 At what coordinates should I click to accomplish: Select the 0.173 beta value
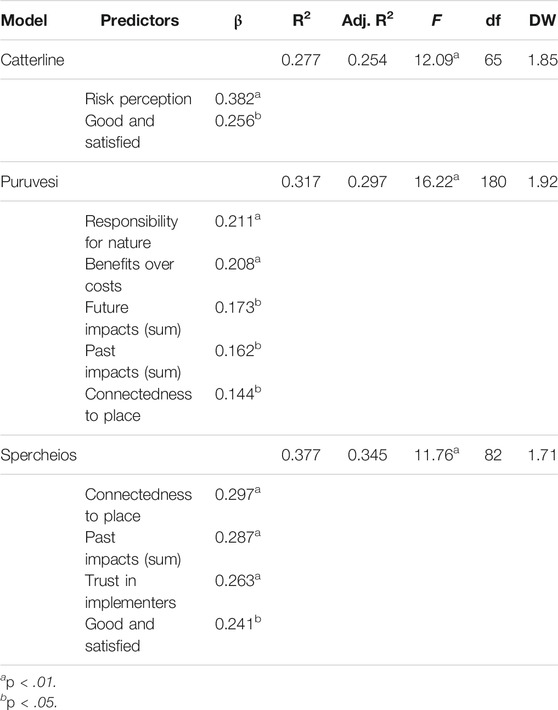pos(238,307)
